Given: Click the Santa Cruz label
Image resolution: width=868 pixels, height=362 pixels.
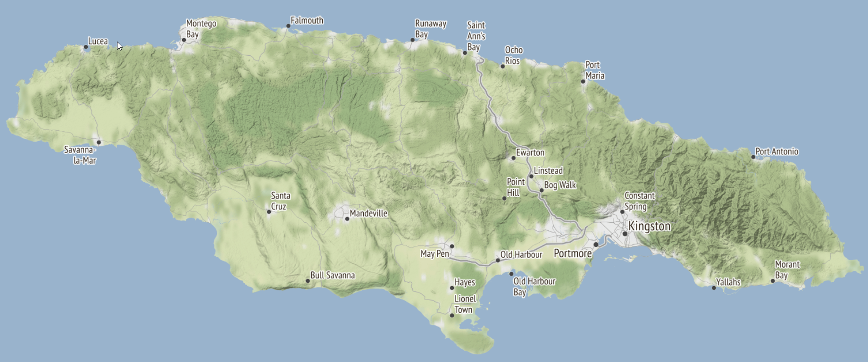Looking at the screenshot, I should (280, 201).
